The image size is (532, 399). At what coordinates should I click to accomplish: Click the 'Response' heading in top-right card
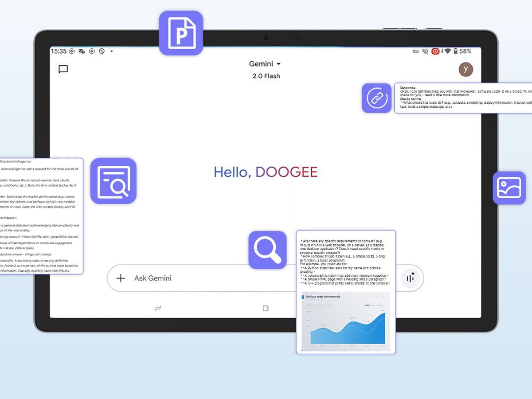(x=408, y=88)
